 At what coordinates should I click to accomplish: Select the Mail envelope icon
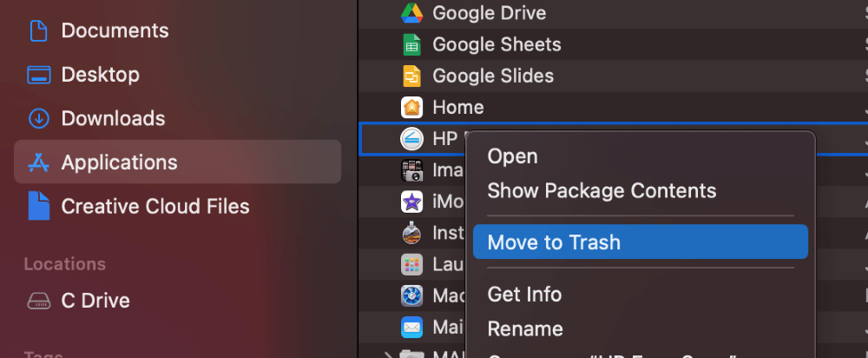[411, 328]
